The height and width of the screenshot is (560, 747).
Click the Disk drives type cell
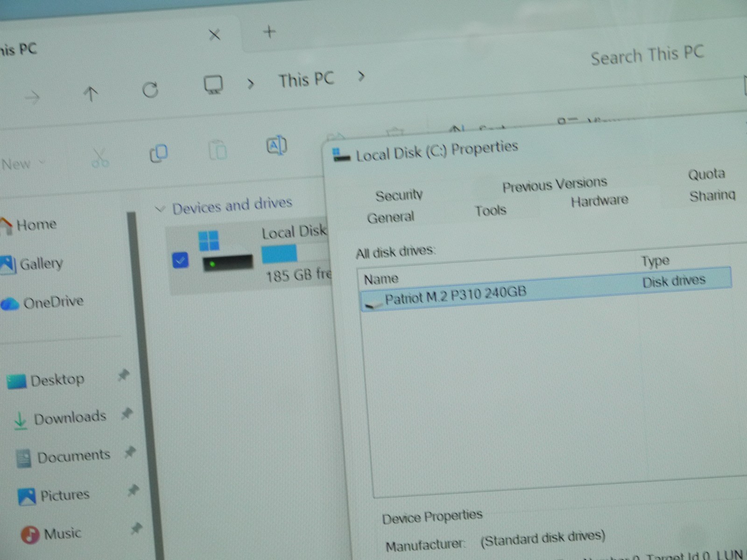point(674,281)
